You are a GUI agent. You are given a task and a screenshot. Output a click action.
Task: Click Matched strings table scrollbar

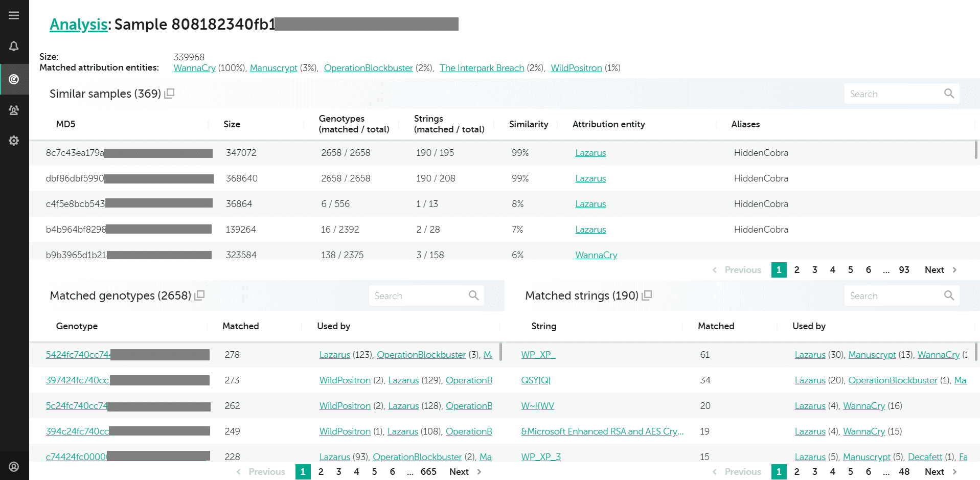(976, 352)
